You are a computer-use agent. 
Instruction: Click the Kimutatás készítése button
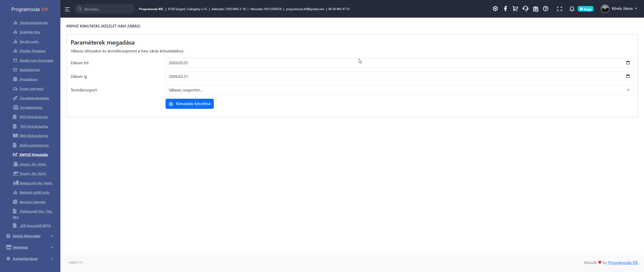(x=189, y=104)
